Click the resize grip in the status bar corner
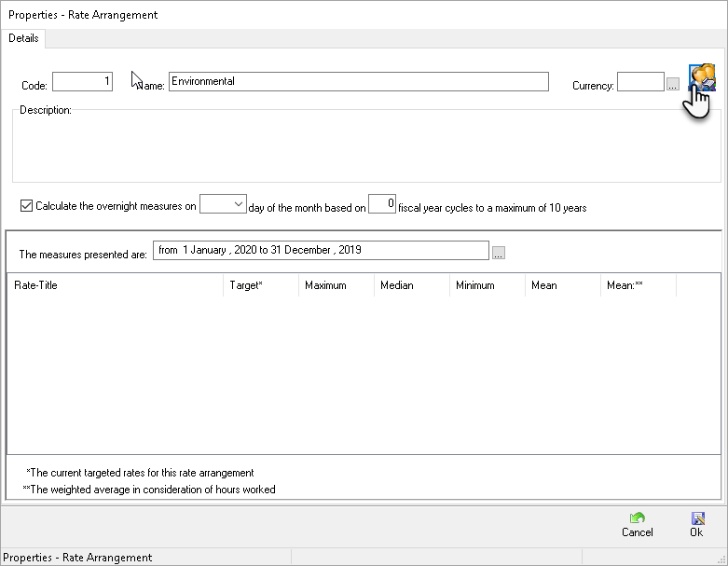 point(721,559)
